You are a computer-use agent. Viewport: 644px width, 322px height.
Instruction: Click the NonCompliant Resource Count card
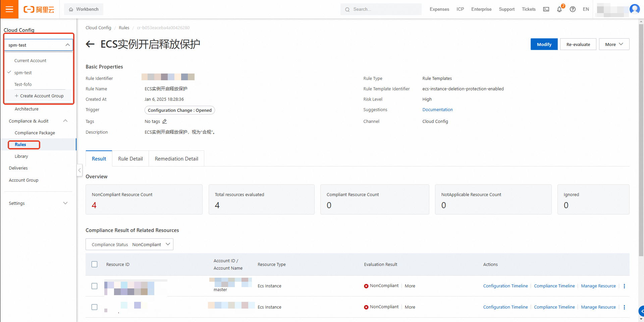[144, 199]
